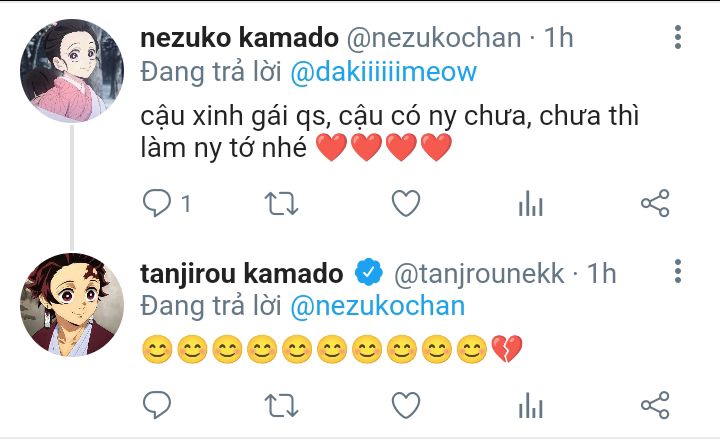720x442 pixels.
Task: Like nezuko kamado's tweet
Action: tap(404, 205)
